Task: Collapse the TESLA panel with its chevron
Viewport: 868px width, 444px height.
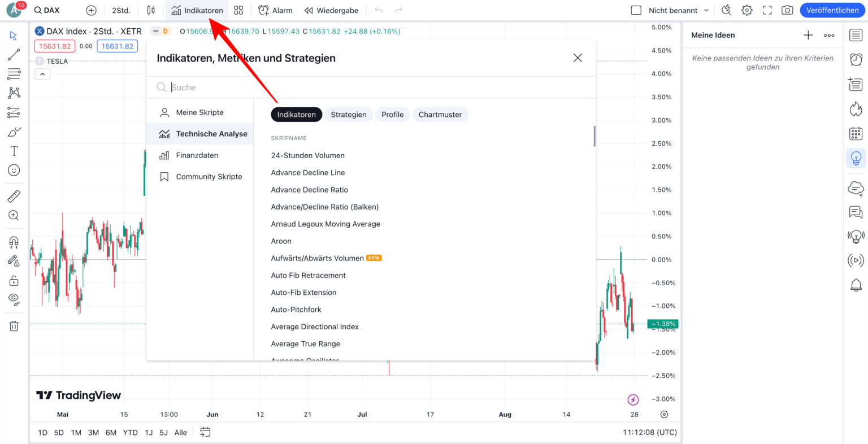Action: (x=42, y=73)
